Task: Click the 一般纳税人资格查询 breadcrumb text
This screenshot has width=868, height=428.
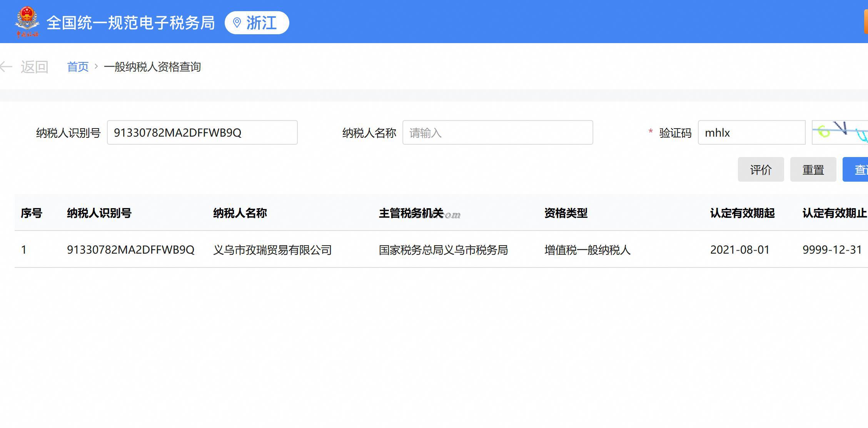Action: coord(152,67)
